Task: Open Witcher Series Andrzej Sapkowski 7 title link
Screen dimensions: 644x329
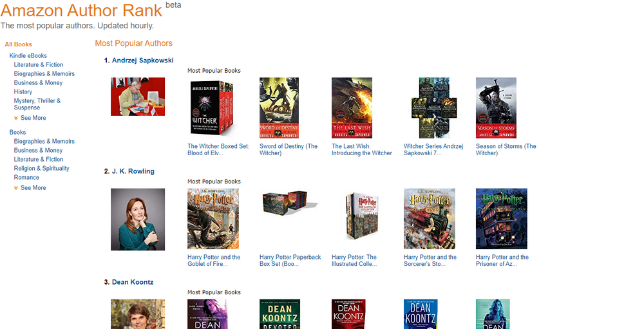Action: [433, 149]
